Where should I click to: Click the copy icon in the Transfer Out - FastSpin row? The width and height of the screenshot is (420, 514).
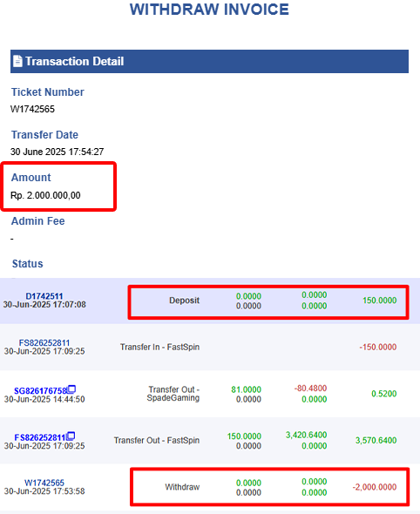pyautogui.click(x=71, y=436)
